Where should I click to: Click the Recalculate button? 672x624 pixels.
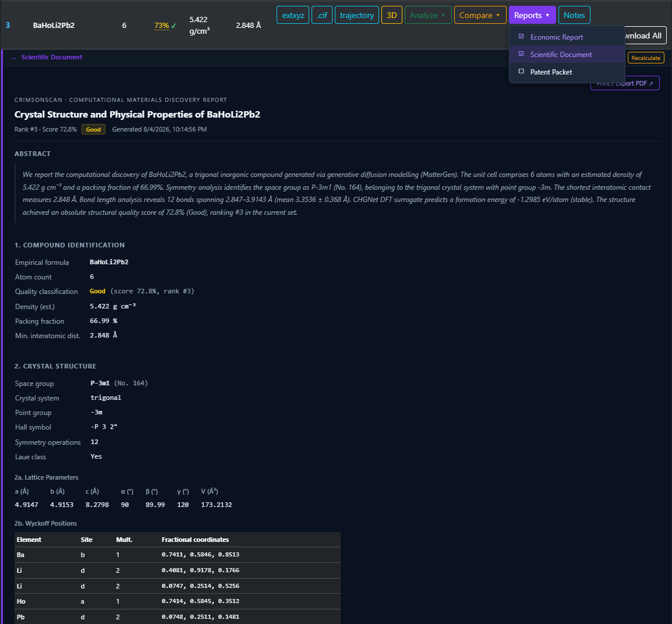coord(646,58)
